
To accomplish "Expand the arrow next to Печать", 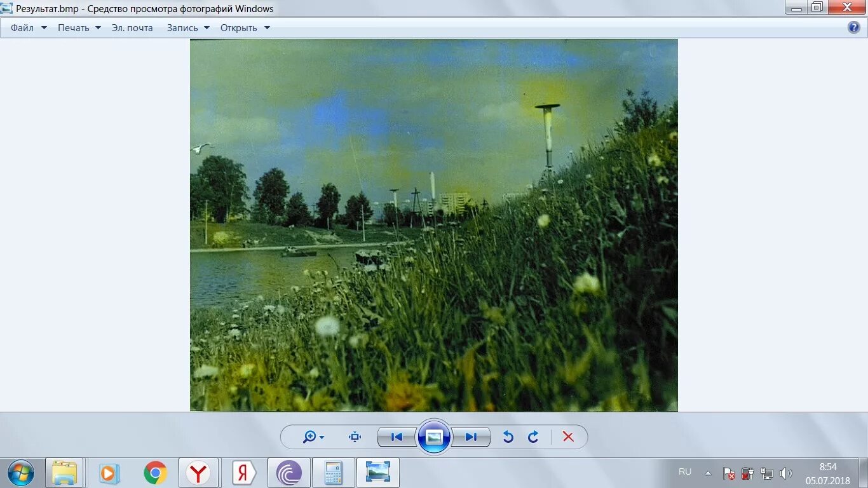I will pyautogui.click(x=98, y=28).
